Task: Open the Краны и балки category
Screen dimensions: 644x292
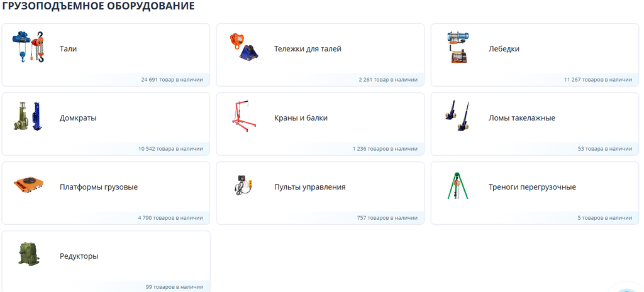Action: click(301, 118)
